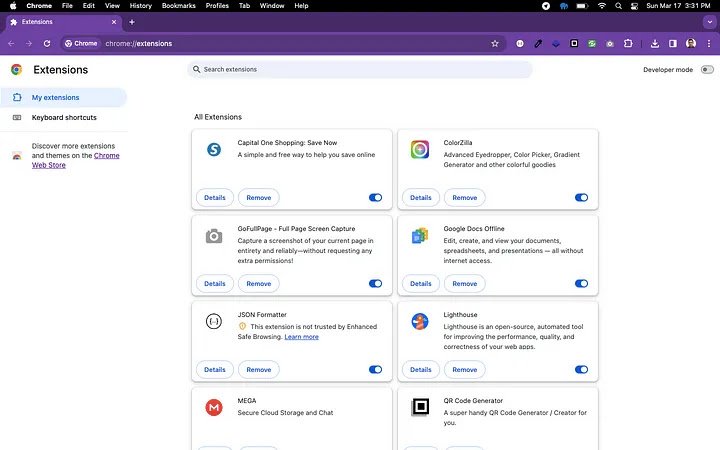Open Keyboard shortcuts in sidebar

coord(63,118)
